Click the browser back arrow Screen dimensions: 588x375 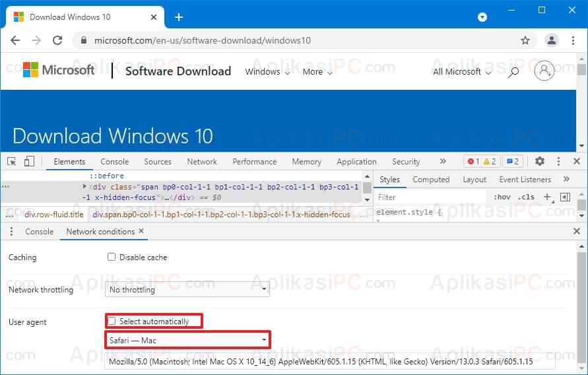[x=15, y=40]
